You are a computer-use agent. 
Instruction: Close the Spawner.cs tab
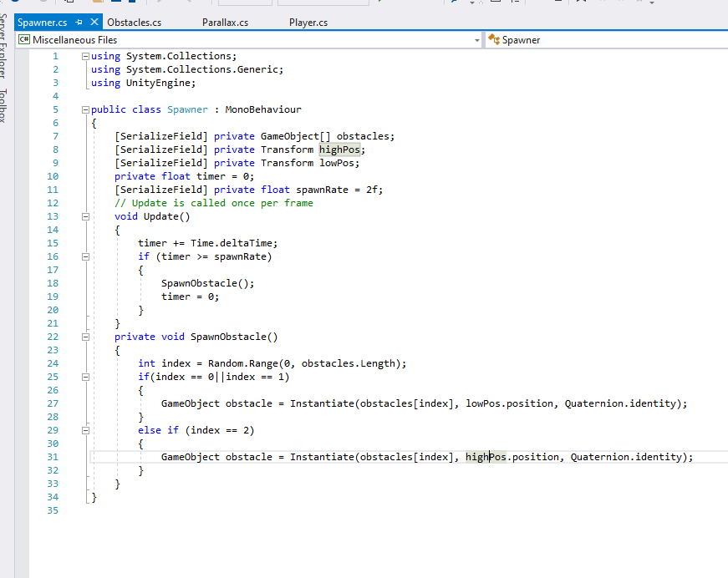click(93, 23)
